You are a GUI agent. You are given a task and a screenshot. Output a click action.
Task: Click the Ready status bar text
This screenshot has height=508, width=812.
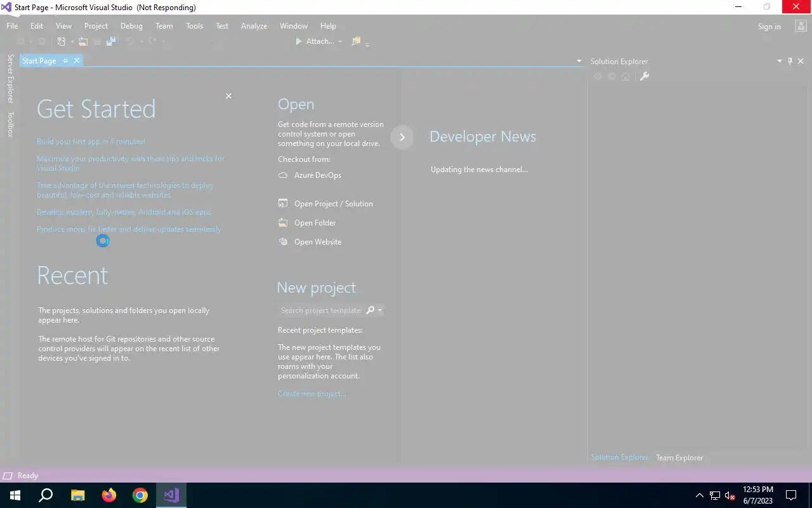(28, 476)
